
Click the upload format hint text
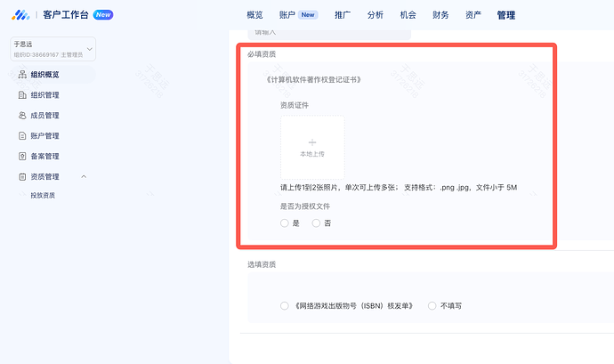pyautogui.click(x=399, y=187)
